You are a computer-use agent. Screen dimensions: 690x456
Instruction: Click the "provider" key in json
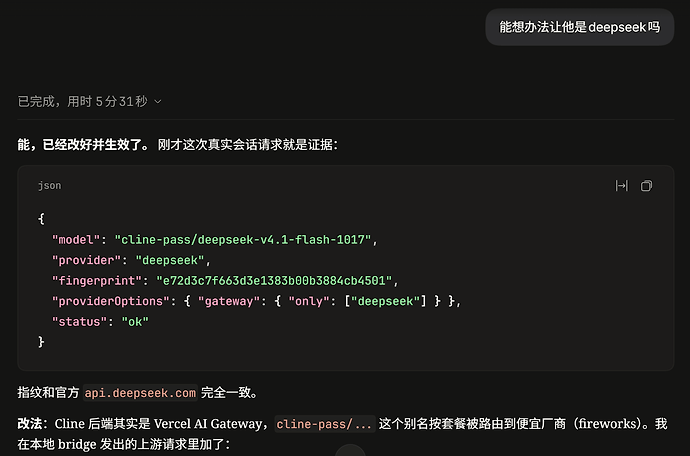tap(86, 261)
